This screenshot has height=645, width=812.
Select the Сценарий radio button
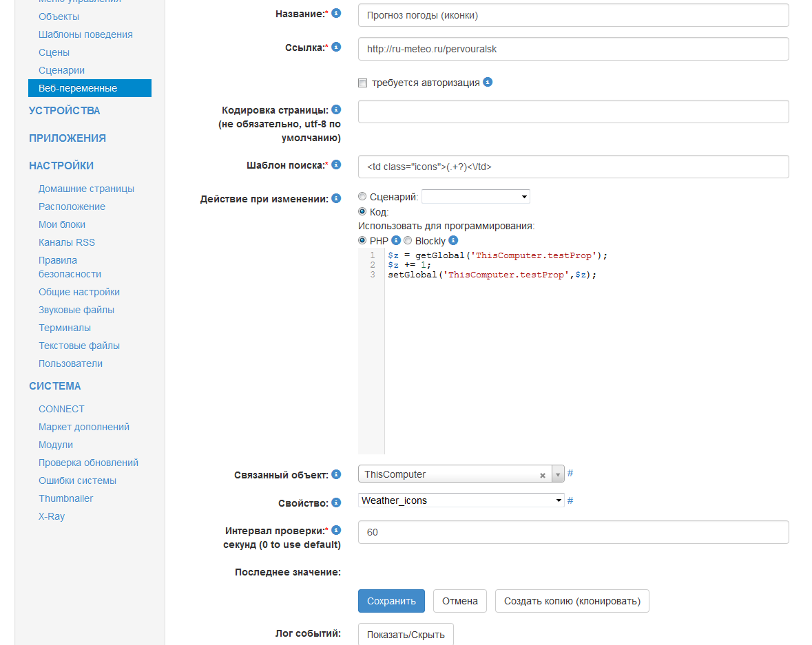pos(362,196)
